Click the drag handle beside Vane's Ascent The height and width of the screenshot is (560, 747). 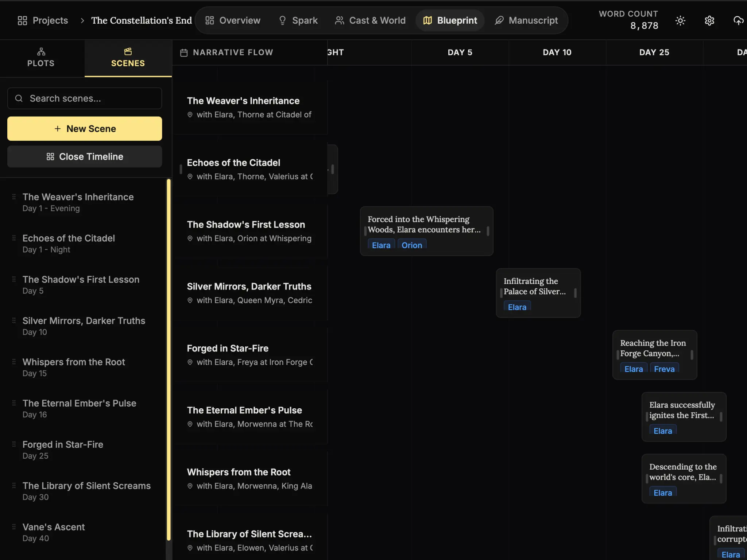click(x=14, y=526)
